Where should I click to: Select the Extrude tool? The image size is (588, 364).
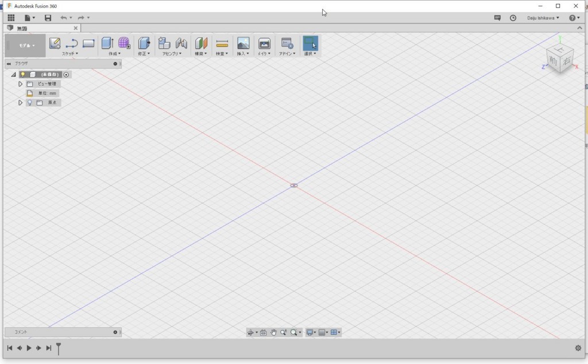click(107, 43)
